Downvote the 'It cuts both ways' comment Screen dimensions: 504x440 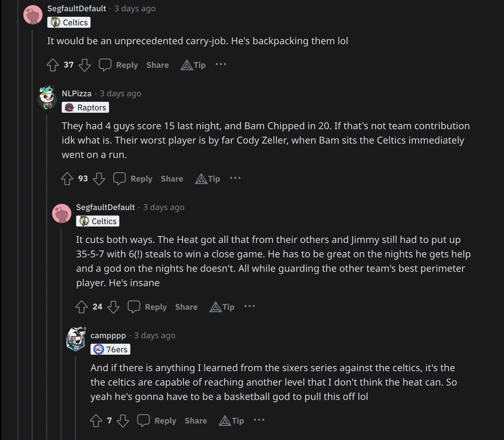(113, 307)
